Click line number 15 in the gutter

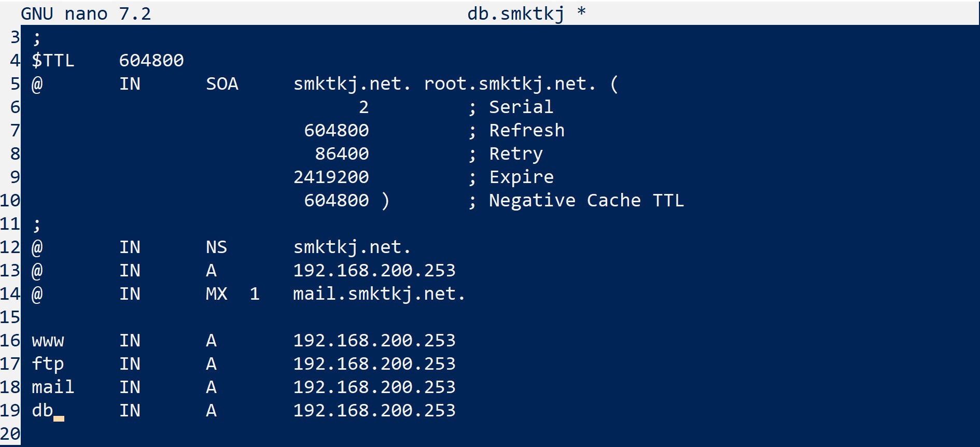point(10,317)
